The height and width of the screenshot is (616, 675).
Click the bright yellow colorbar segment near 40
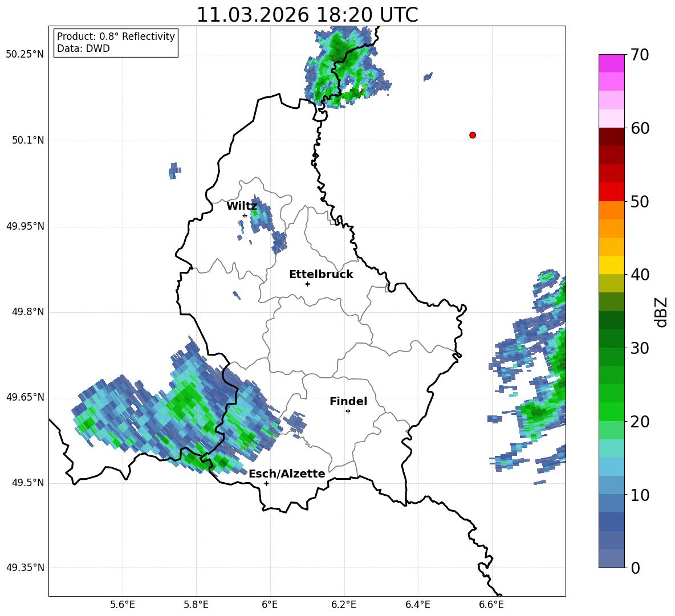point(611,265)
